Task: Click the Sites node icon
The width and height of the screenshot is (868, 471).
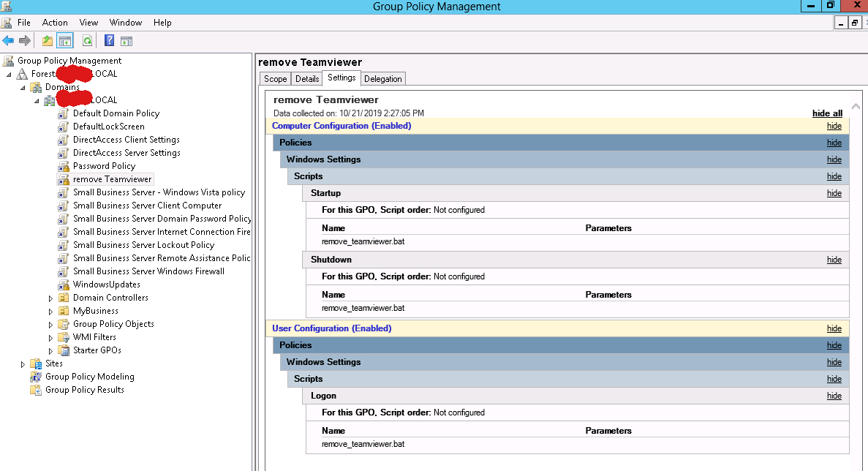Action: [36, 363]
